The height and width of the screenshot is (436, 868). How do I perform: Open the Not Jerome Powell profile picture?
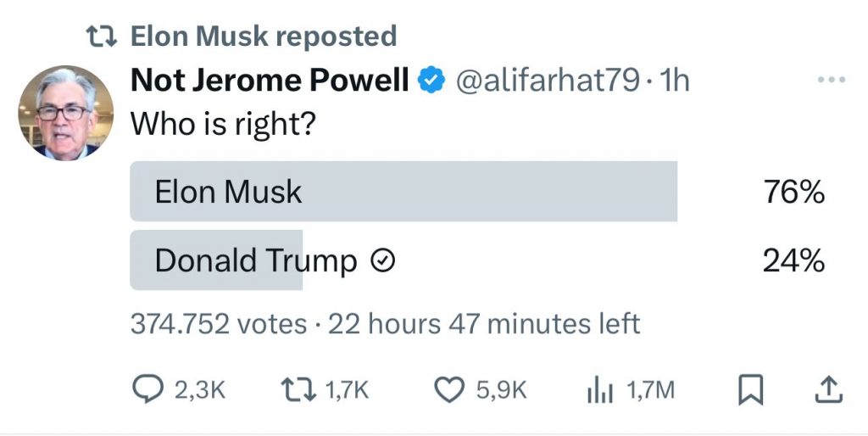(x=66, y=114)
